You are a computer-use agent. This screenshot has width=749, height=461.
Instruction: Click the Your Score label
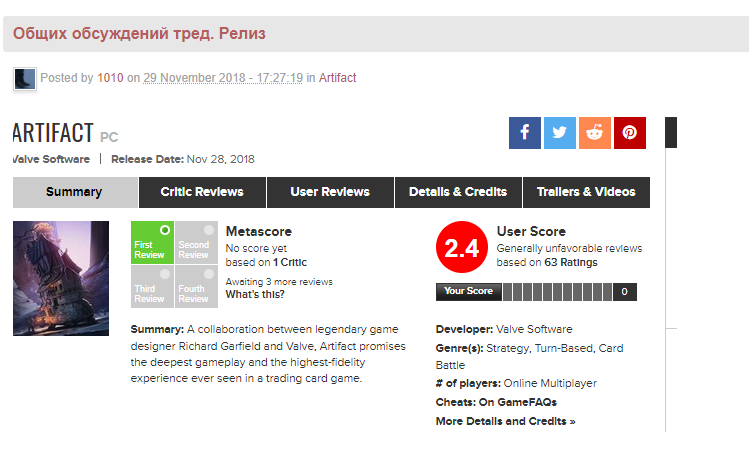tap(469, 291)
